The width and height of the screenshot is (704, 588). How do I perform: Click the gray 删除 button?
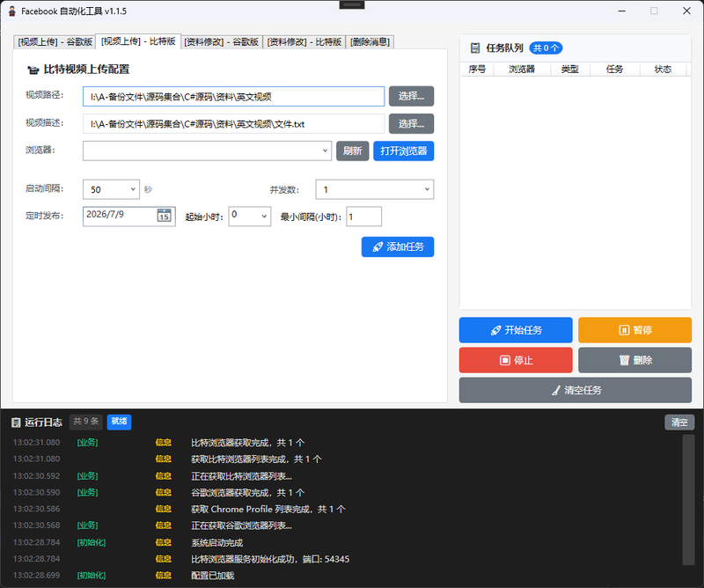(x=634, y=360)
